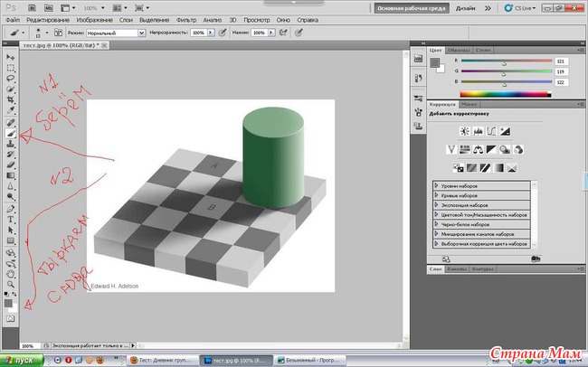Select the Healing Brush tool

click(x=11, y=123)
